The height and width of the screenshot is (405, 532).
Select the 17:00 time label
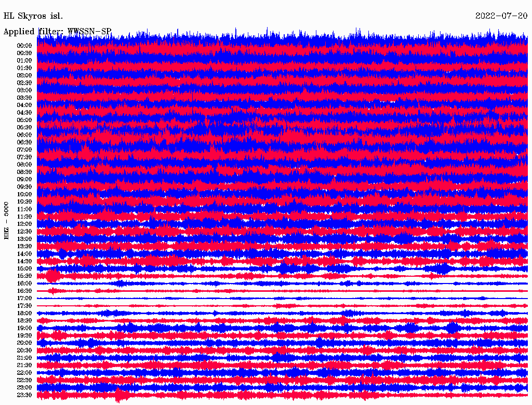[24, 299]
